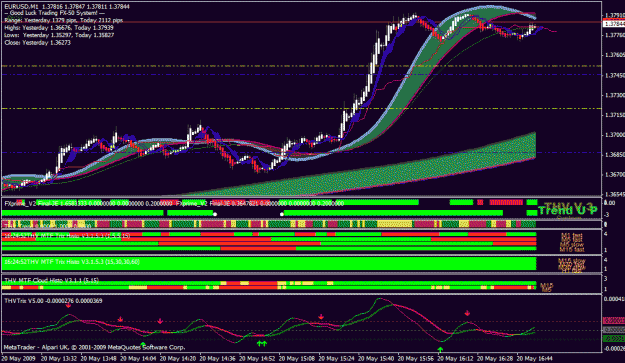Viewport: 625px width, 363px height.
Task: Click the double green up arrows near 14:48
Action: [x=261, y=343]
